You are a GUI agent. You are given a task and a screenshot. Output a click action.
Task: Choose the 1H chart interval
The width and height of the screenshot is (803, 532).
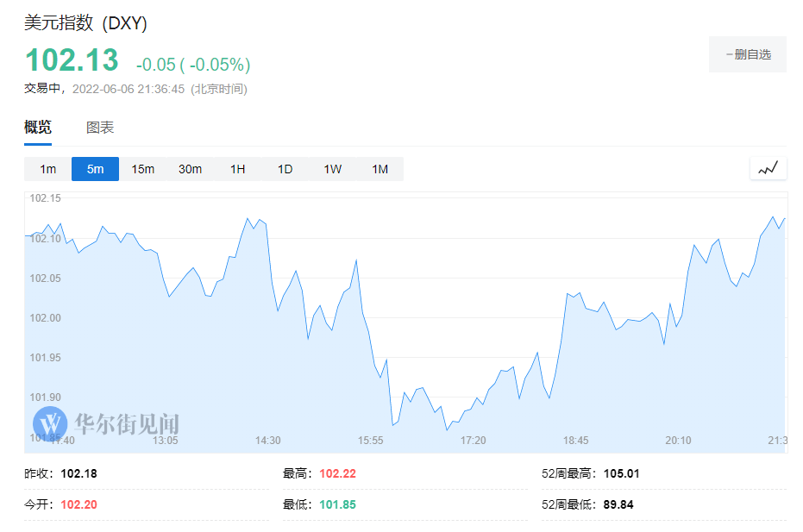coord(237,169)
